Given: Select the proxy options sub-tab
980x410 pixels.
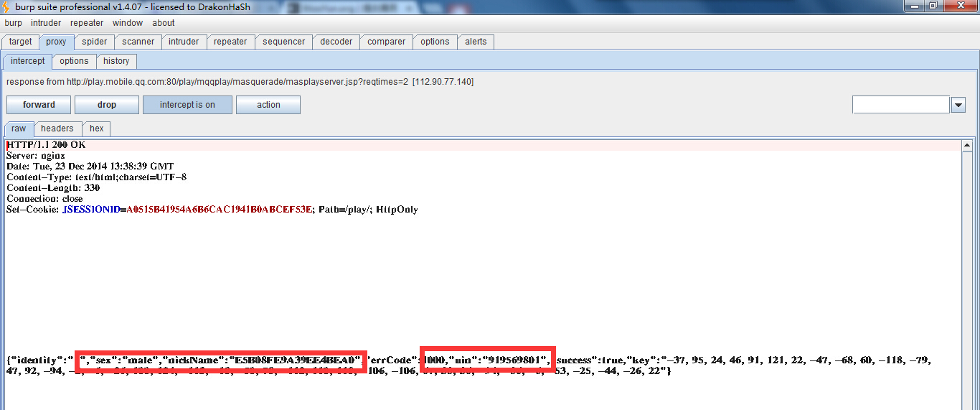Looking at the screenshot, I should pos(74,61).
